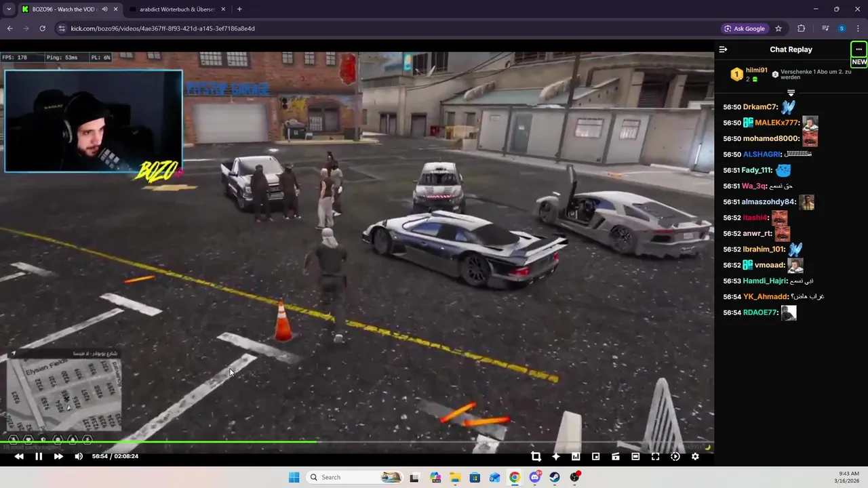
Task: Click the blue emote in Fady_111's message
Action: click(x=783, y=170)
